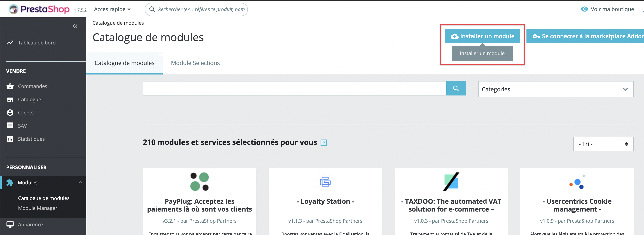Click the Clients person icon
The width and height of the screenshot is (644, 235).
tap(10, 113)
